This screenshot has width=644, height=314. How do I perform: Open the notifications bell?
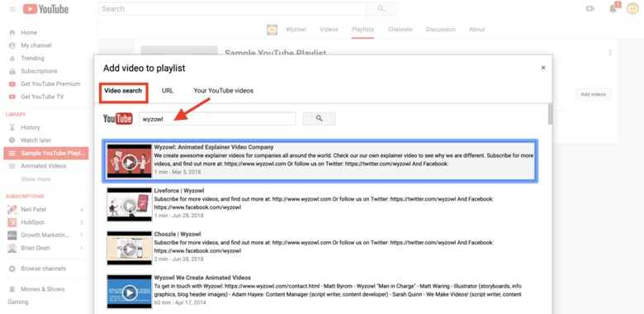613,8
